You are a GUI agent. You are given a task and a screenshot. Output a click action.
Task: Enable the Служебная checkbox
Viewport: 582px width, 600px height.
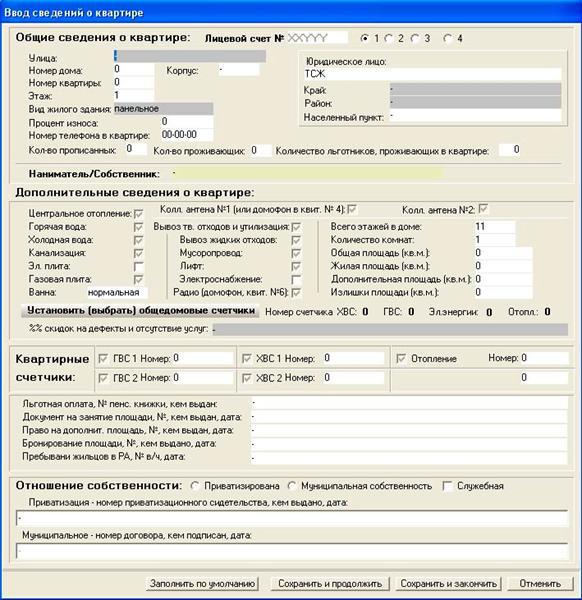(447, 486)
